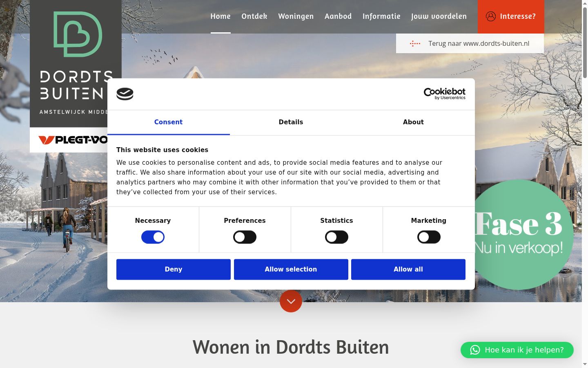Click the red down-chevron scroll button
Viewport: 588px width, 368px height.
pos(291,301)
